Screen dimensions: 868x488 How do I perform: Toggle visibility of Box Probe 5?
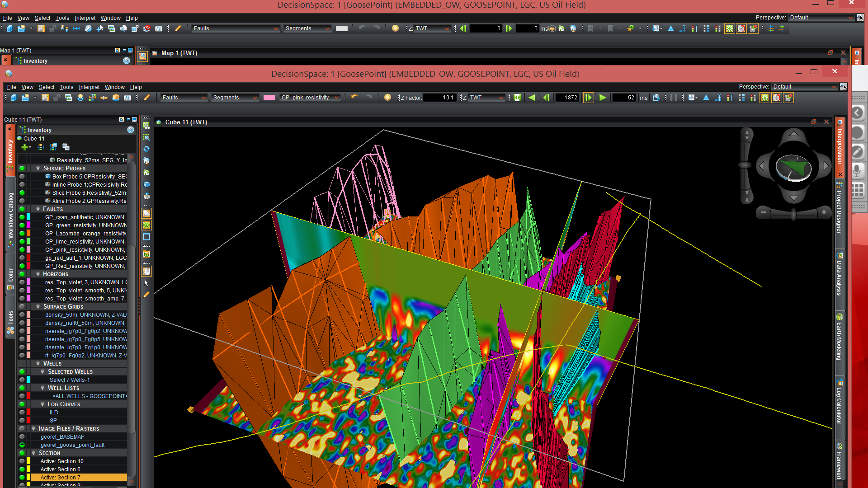click(x=22, y=177)
